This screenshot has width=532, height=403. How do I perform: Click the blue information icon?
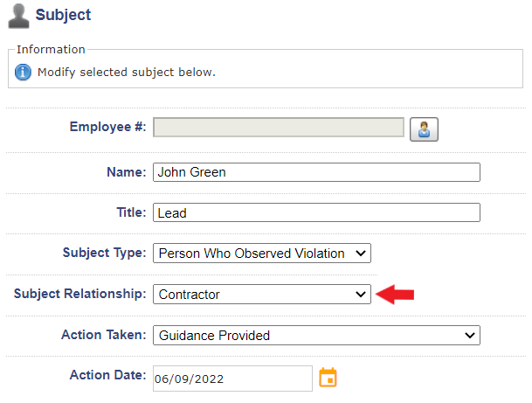(x=23, y=72)
